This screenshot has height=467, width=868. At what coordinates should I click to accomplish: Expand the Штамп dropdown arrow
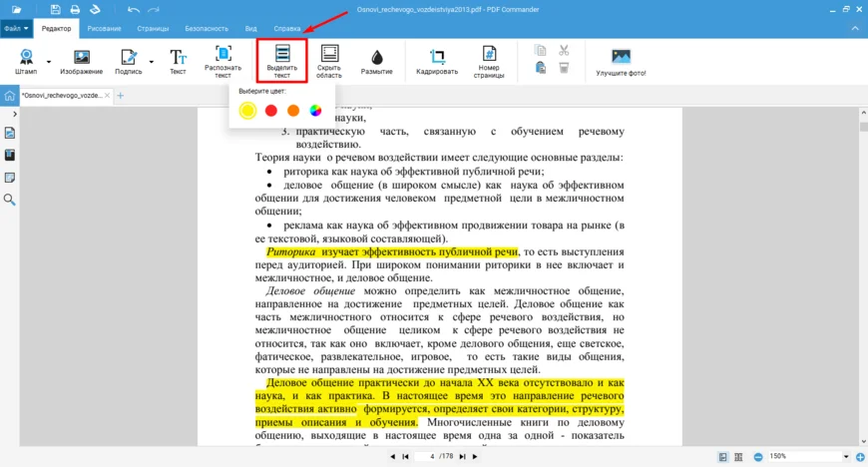(49, 62)
